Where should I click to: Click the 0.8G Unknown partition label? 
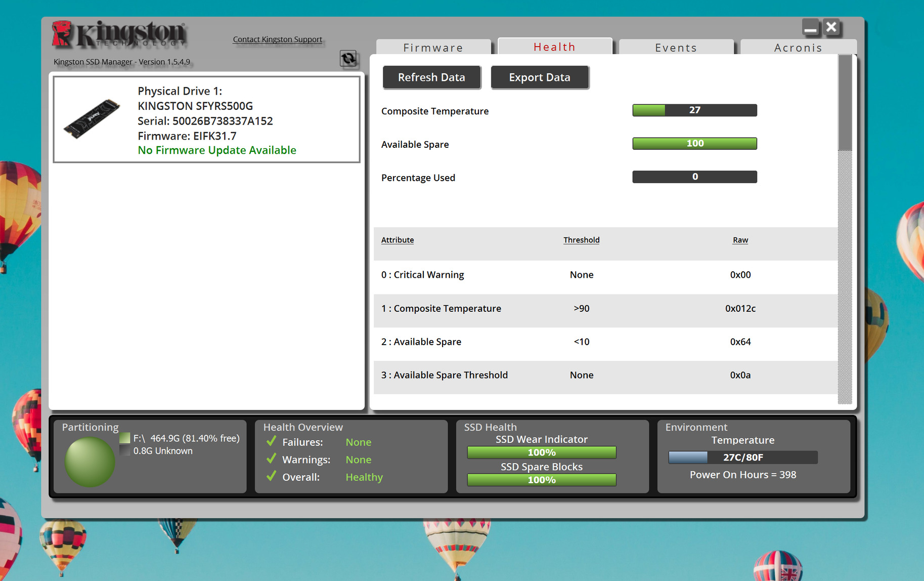[163, 451]
